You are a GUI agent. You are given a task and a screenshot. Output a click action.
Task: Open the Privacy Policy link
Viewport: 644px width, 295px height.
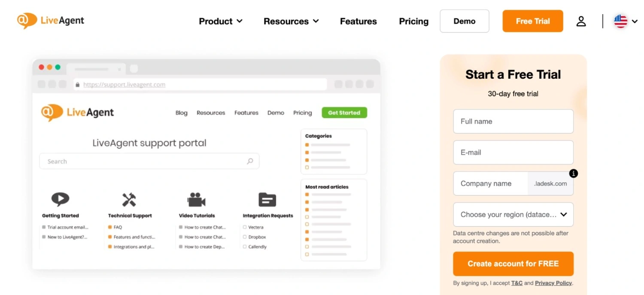click(x=553, y=283)
